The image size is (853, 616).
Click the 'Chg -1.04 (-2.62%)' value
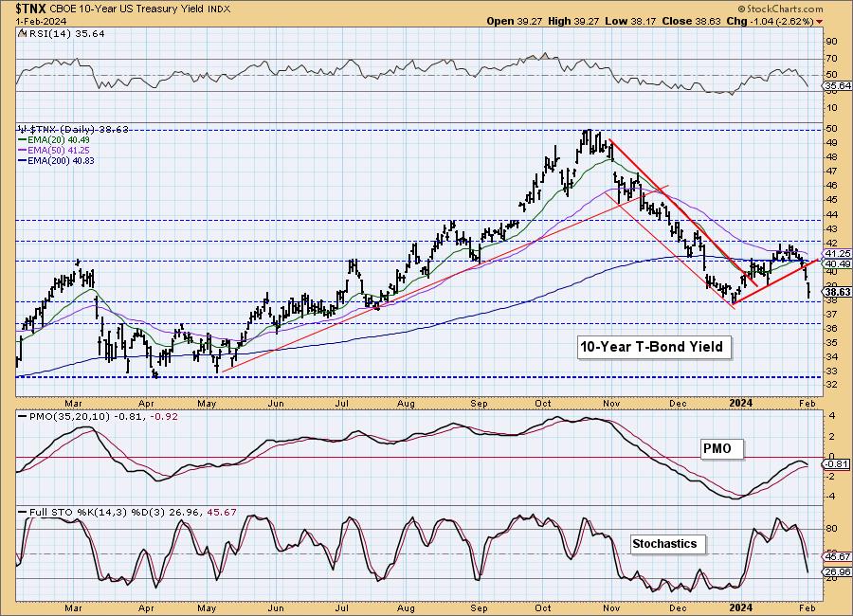tap(771, 21)
